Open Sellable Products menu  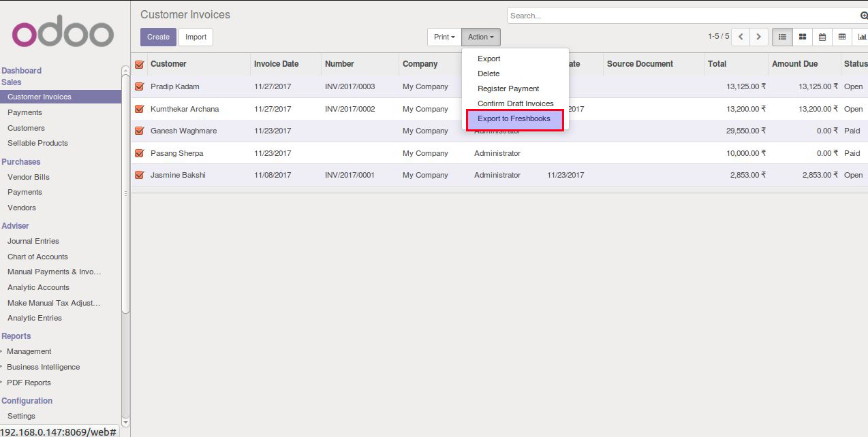(x=37, y=143)
